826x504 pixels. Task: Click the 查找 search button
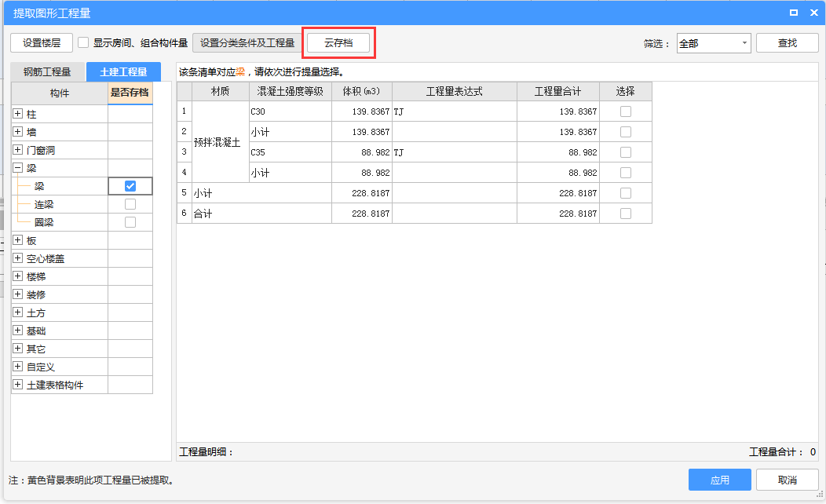coord(787,43)
